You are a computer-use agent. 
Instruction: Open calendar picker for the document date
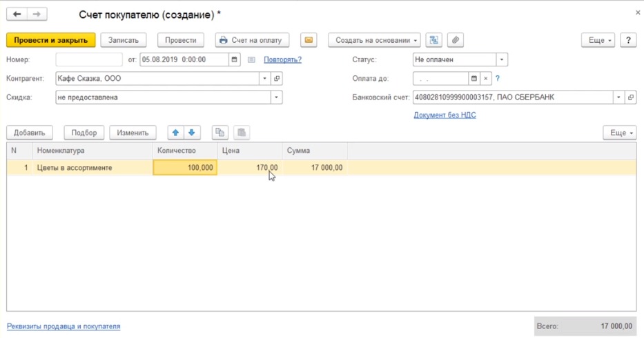coord(235,60)
